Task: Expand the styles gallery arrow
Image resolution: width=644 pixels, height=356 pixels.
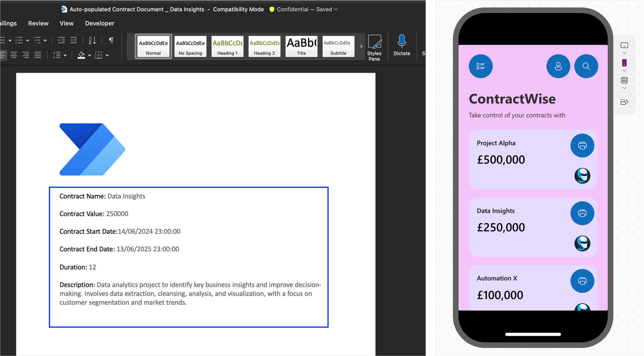Action: (361, 46)
